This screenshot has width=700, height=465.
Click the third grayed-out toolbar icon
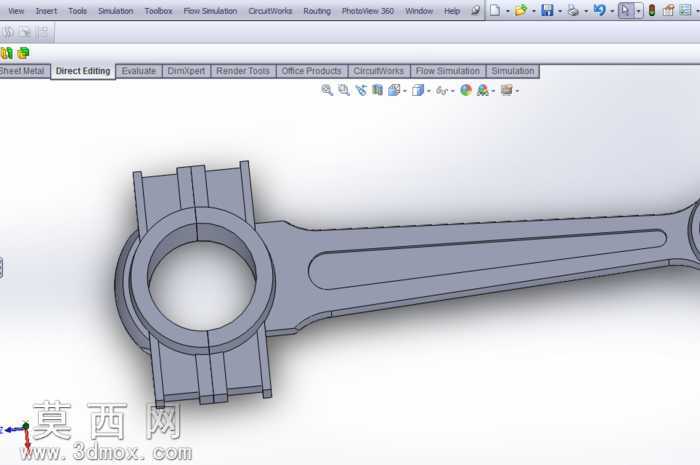43,32
